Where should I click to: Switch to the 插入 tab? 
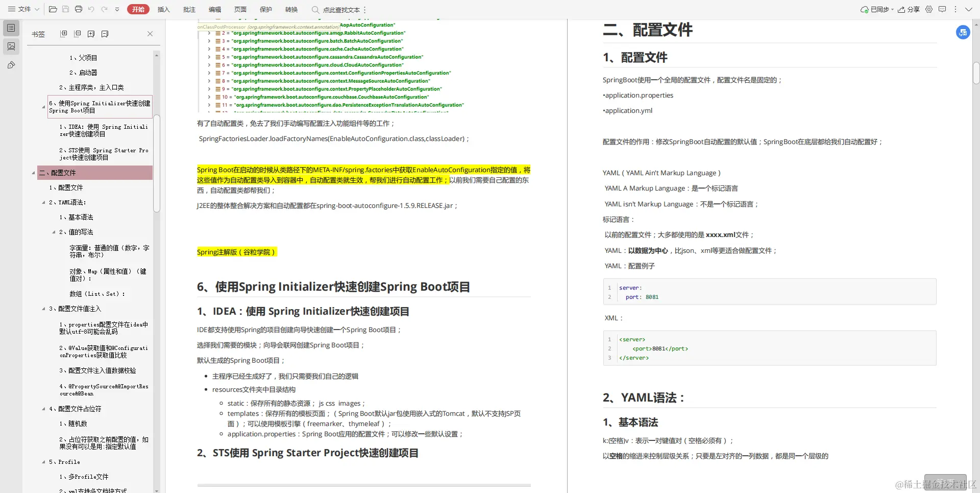[x=163, y=9]
